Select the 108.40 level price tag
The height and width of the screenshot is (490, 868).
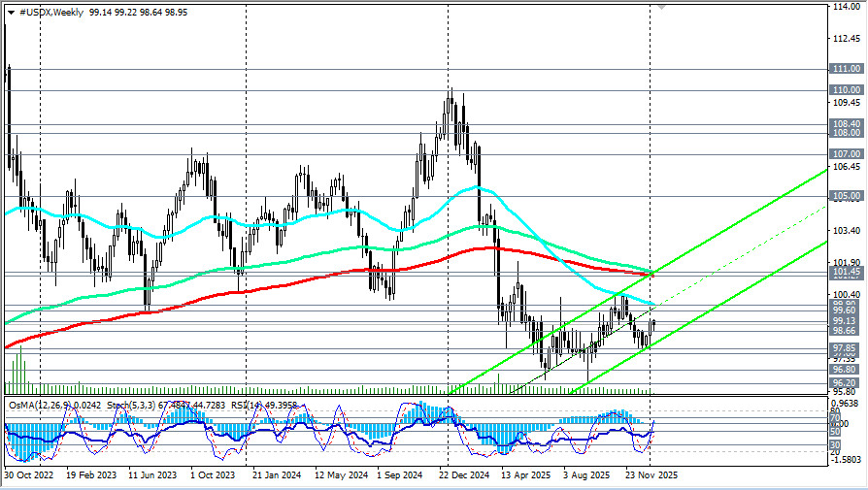point(847,124)
